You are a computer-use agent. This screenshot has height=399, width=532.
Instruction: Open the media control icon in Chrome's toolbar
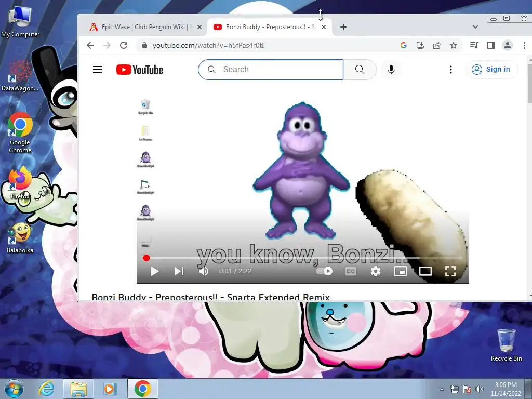(x=474, y=45)
